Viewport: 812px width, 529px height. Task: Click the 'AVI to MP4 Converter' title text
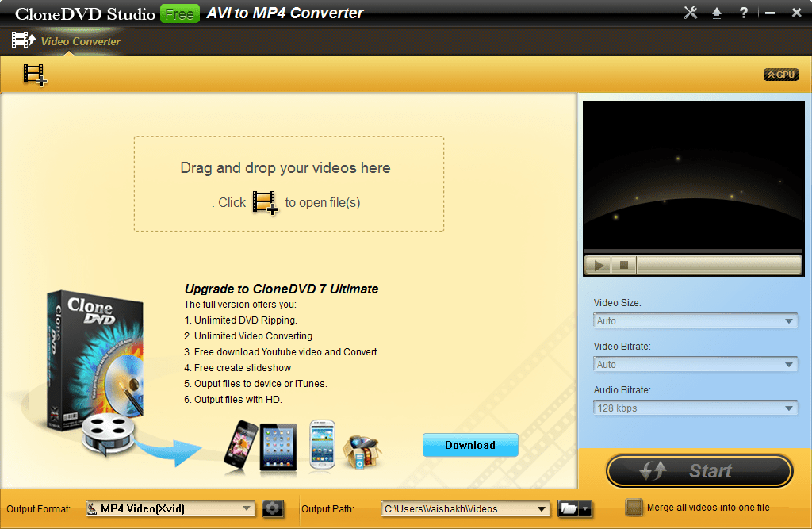click(285, 13)
